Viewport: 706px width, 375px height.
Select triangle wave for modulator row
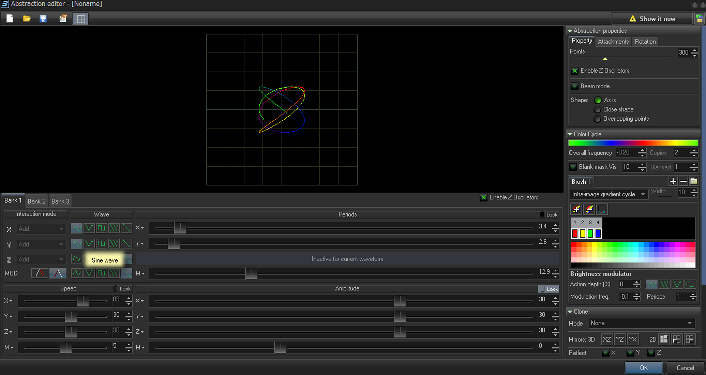(x=89, y=273)
